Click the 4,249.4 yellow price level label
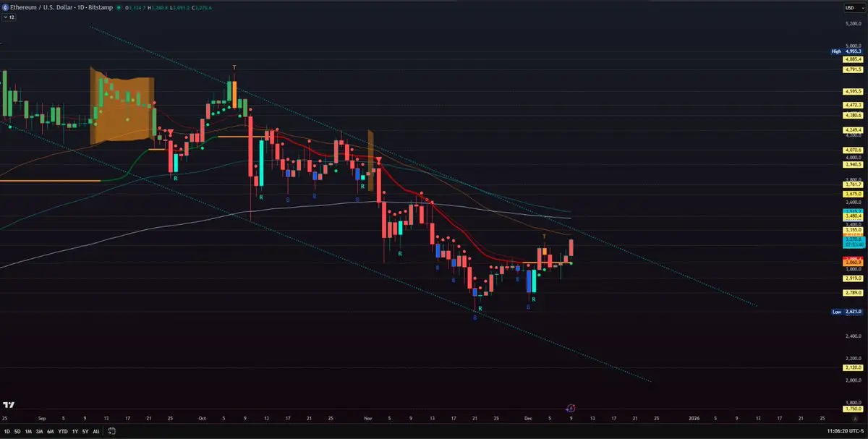 [851, 130]
